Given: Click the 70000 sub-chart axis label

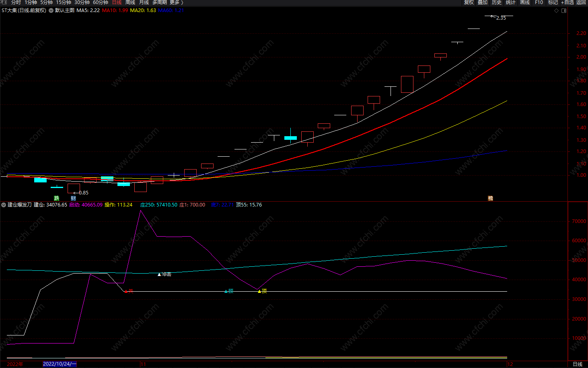Looking at the screenshot, I should coord(579,221).
